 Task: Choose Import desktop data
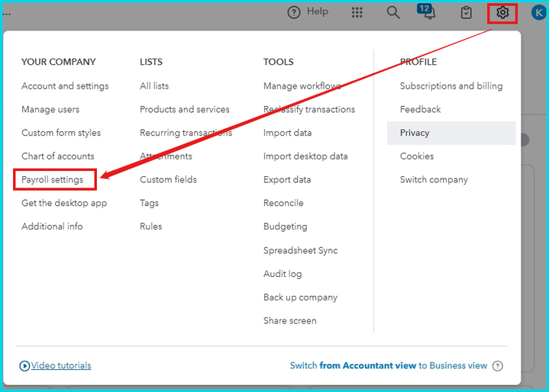(x=305, y=156)
